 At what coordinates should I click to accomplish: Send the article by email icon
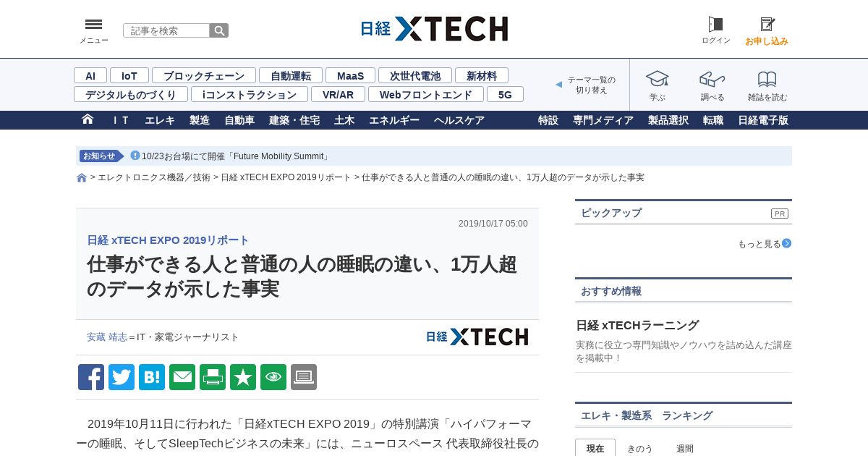[x=182, y=377]
